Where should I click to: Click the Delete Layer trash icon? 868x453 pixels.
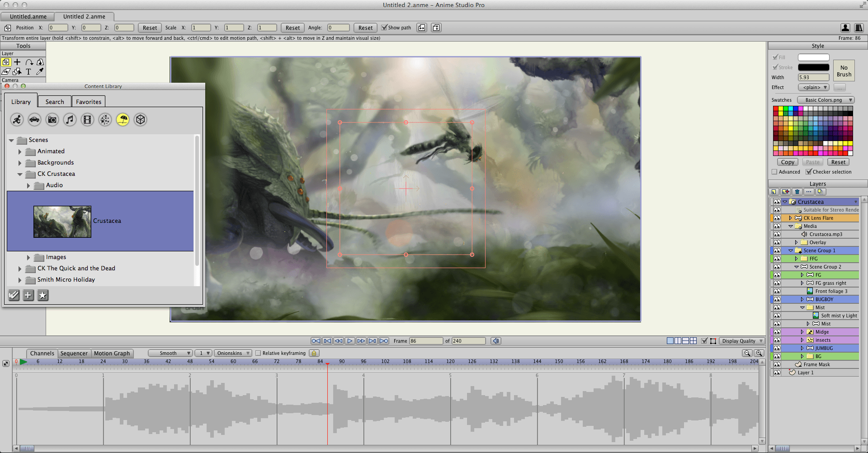tap(797, 192)
